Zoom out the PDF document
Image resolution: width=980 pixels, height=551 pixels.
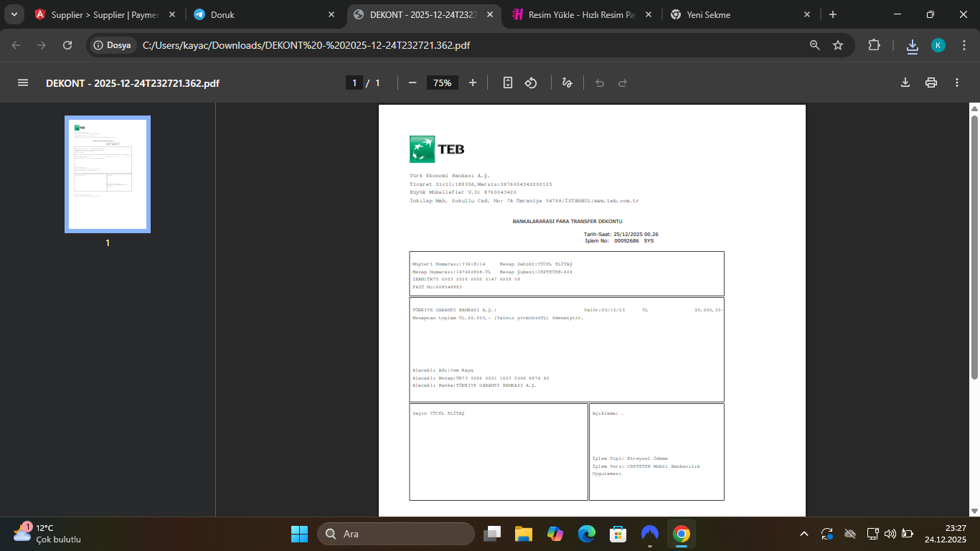[x=413, y=83]
